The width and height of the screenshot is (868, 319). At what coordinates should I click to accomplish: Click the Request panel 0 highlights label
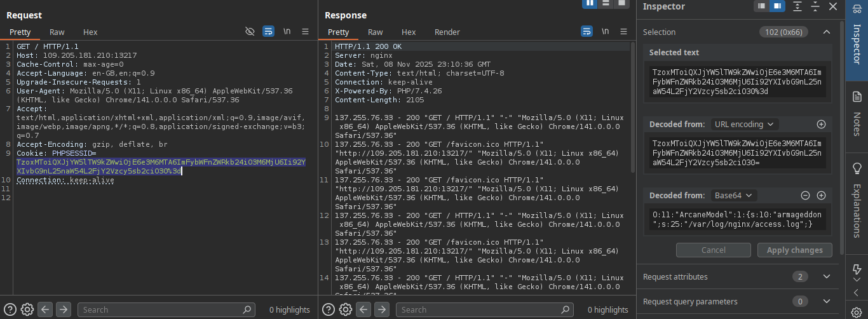(290, 310)
